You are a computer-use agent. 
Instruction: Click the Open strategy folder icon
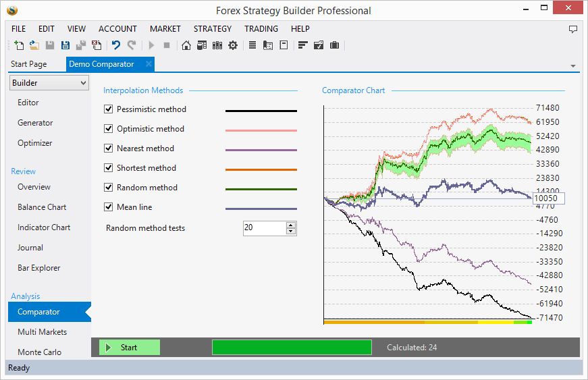pyautogui.click(x=34, y=45)
